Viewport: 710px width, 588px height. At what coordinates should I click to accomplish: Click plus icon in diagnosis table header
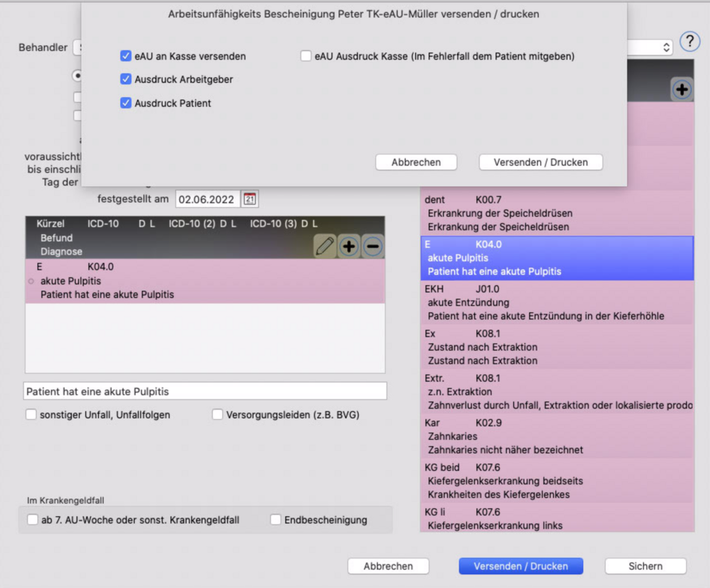click(349, 246)
